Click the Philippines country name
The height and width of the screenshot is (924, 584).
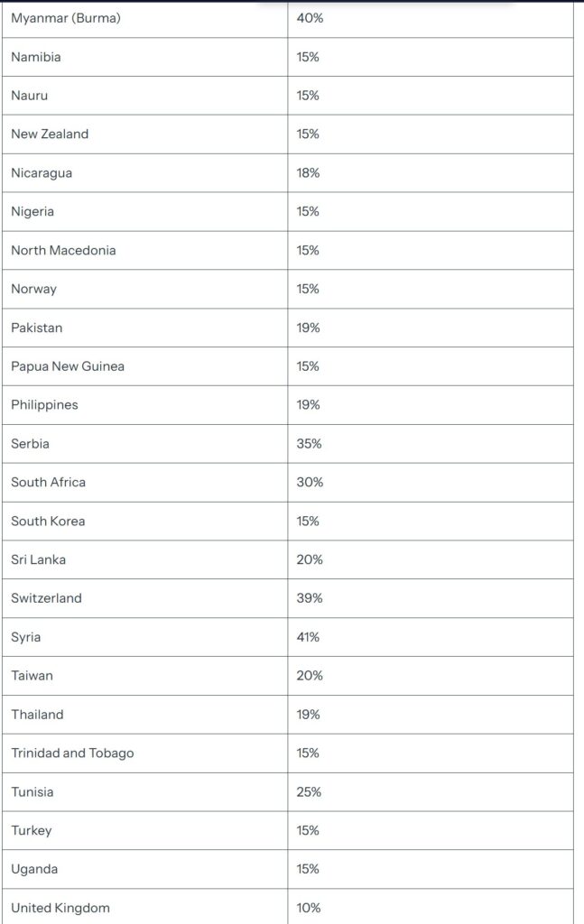pyautogui.click(x=44, y=405)
